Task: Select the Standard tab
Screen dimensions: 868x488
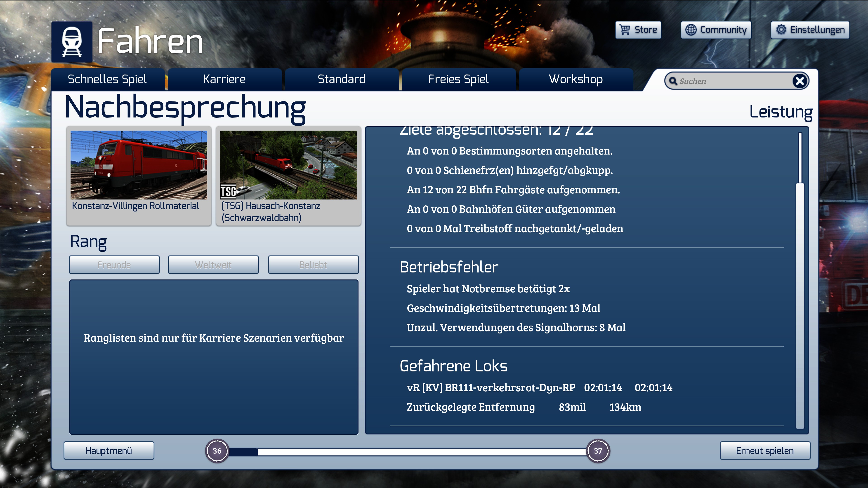Action: point(341,80)
